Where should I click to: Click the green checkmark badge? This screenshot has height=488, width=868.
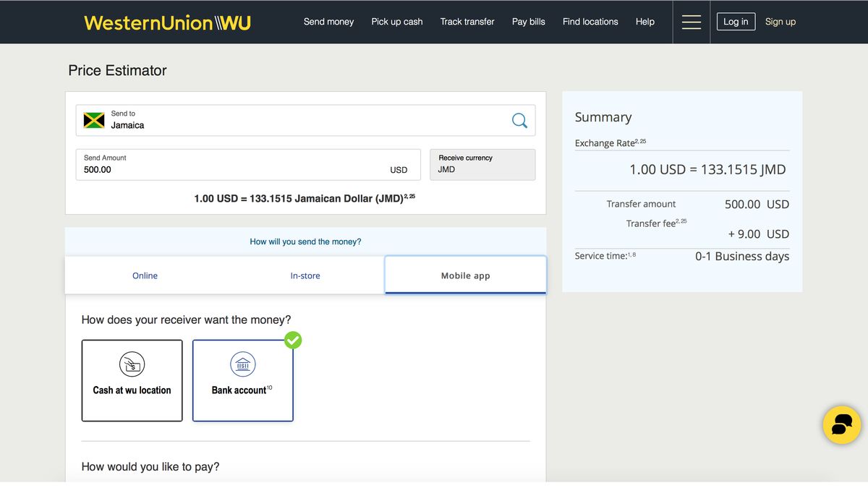coord(293,340)
